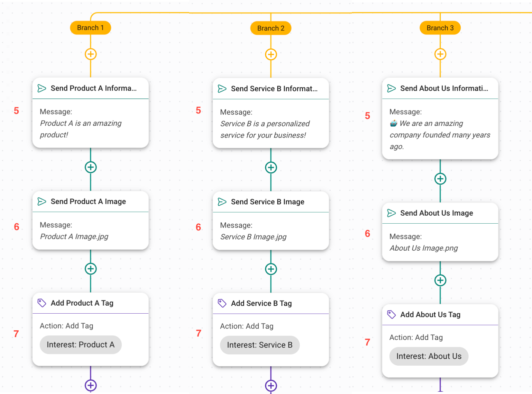Click the plus icon directly below Branch 3
This screenshot has width=532, height=394.
[x=440, y=54]
